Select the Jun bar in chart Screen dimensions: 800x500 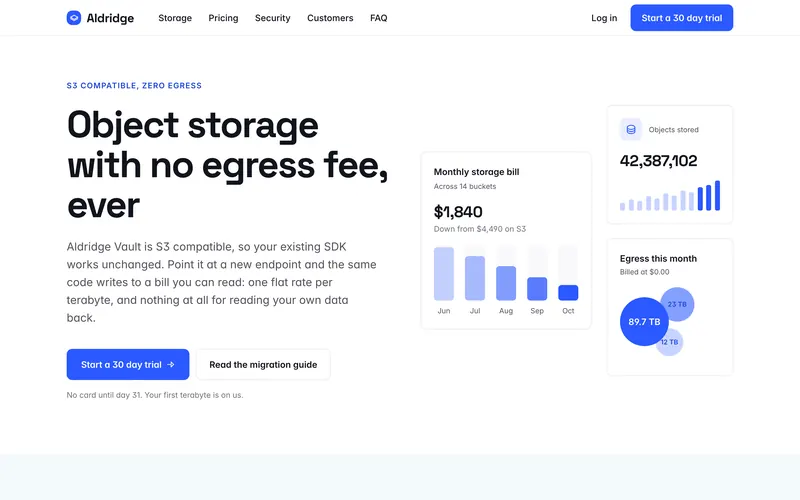[444, 274]
